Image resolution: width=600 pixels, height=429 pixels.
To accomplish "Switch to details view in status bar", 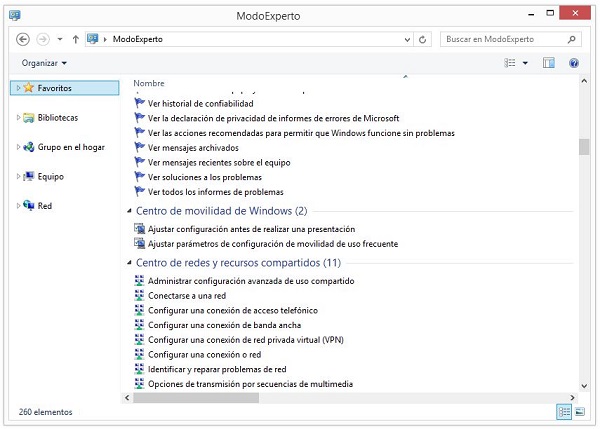I will (x=562, y=412).
